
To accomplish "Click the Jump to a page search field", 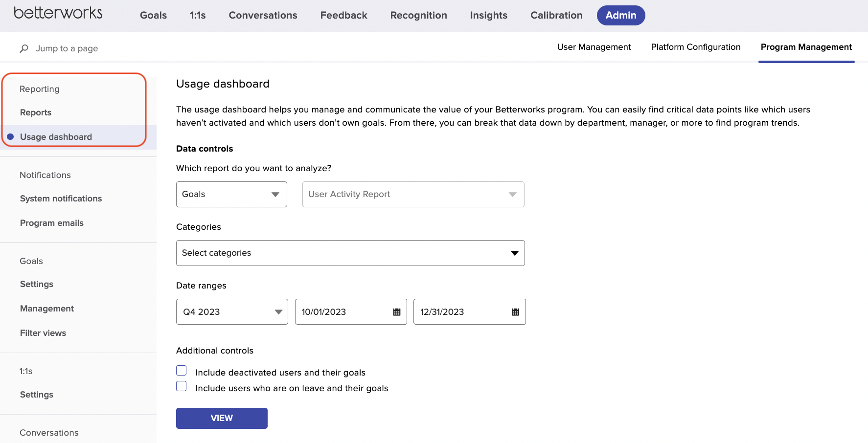I will pos(67,48).
